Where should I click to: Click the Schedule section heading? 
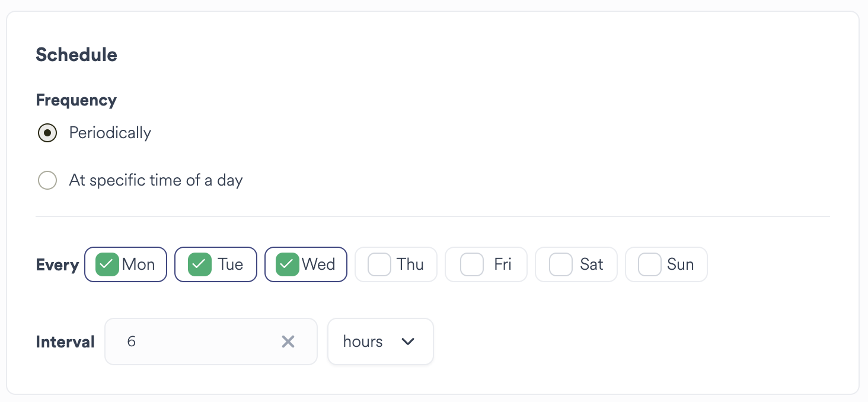(x=76, y=55)
